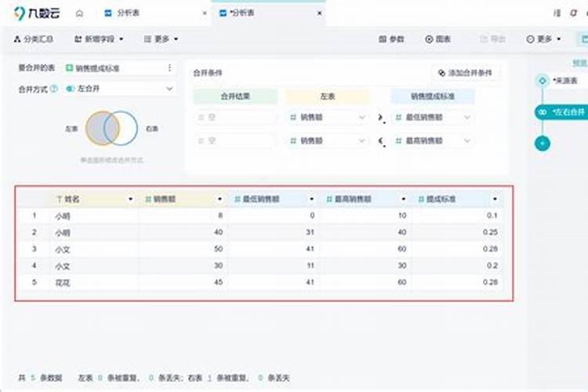Click 添加合并条件 button
This screenshot has height=392, width=588.
point(466,73)
